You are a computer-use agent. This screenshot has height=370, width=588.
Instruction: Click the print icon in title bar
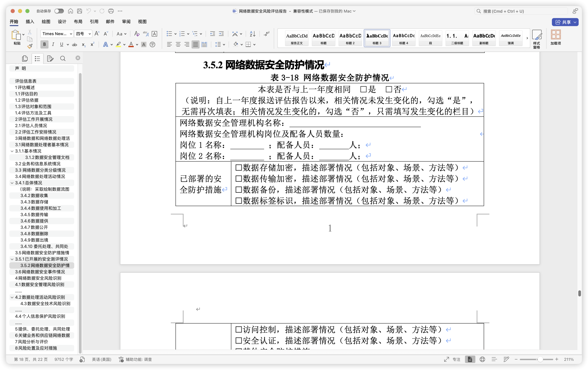point(111,11)
